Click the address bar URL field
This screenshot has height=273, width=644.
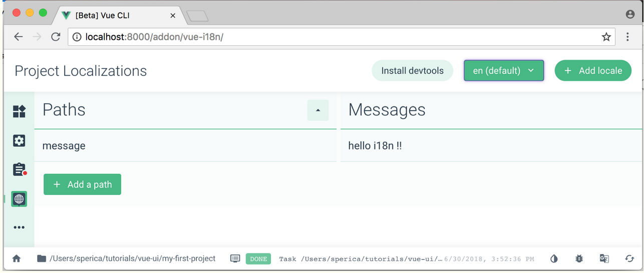pyautogui.click(x=342, y=37)
